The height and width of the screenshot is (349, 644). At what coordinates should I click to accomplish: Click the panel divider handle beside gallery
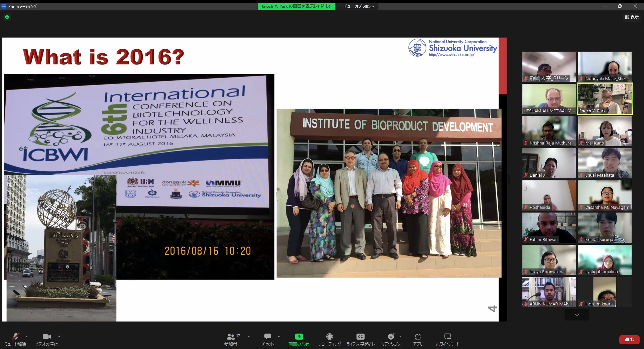point(508,179)
